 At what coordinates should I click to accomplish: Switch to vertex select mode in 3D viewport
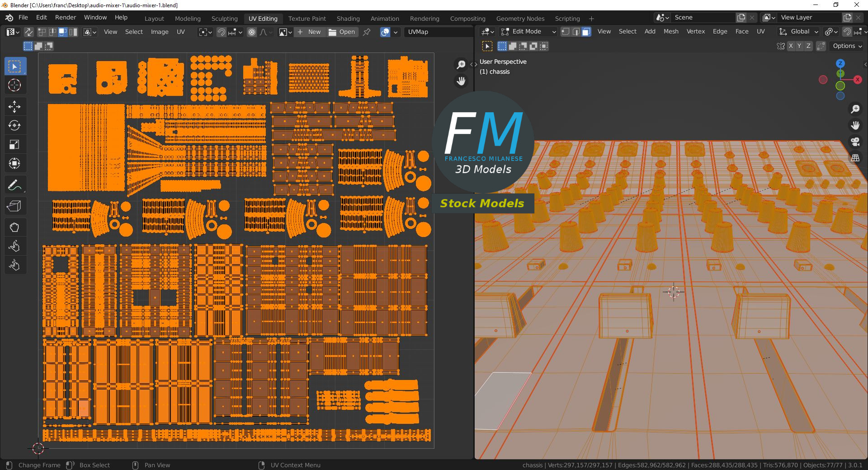tap(565, 32)
